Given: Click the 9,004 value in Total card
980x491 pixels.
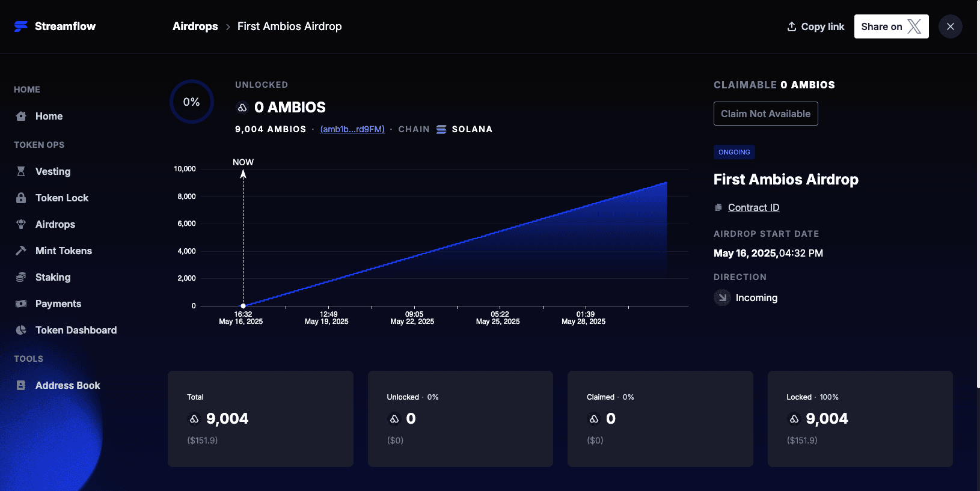Looking at the screenshot, I should tap(227, 419).
